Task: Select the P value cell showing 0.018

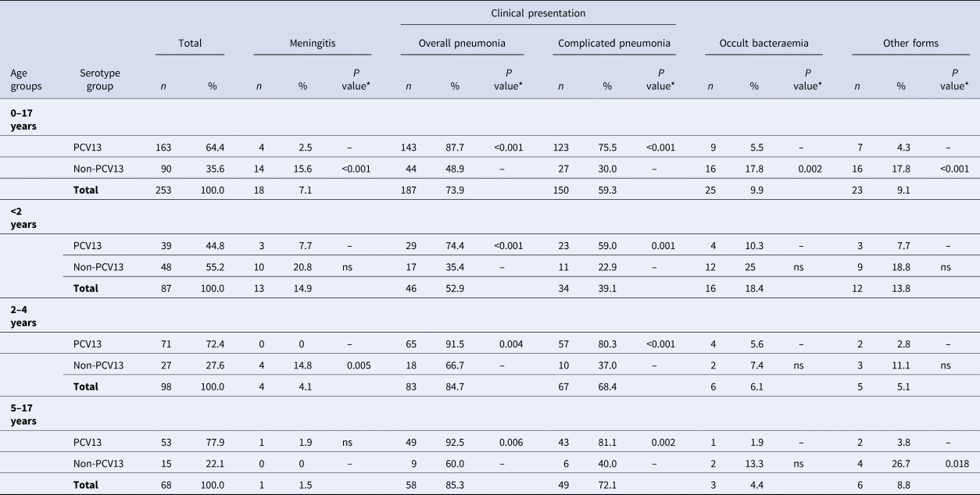Action: (x=957, y=463)
